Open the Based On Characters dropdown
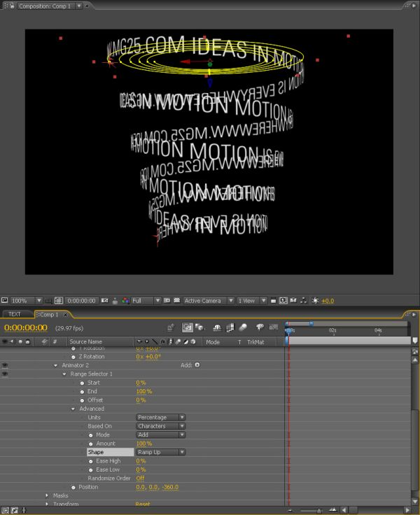Screen dimensions: 420x515 point(160,426)
